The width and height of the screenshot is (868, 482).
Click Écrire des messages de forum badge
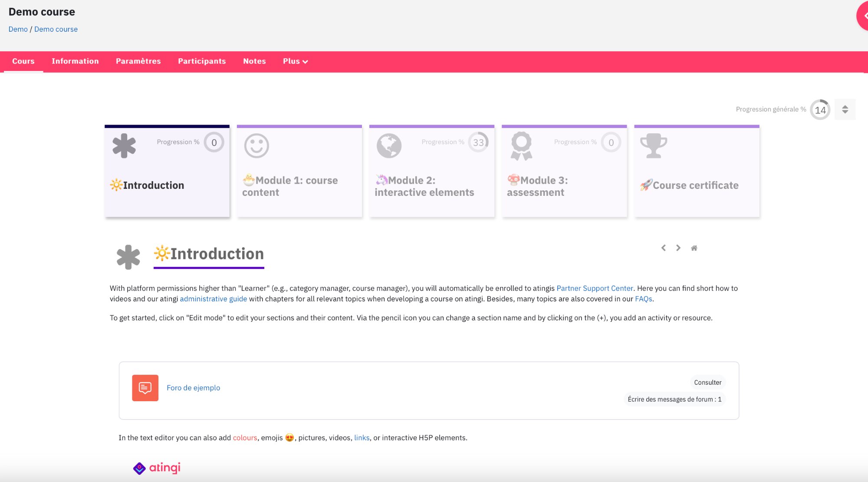(674, 399)
